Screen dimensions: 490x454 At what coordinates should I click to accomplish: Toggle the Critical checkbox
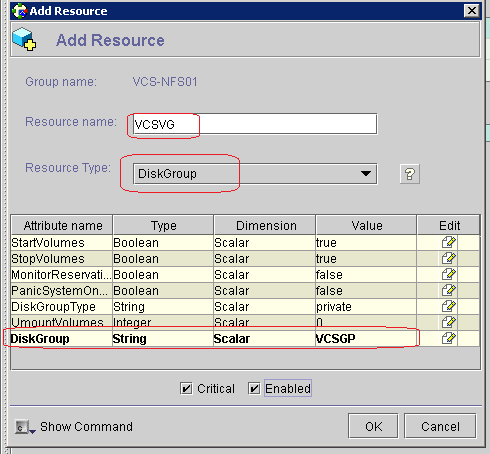[186, 388]
